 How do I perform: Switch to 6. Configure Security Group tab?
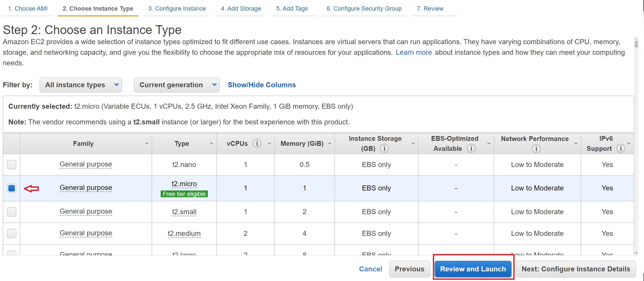click(x=364, y=9)
